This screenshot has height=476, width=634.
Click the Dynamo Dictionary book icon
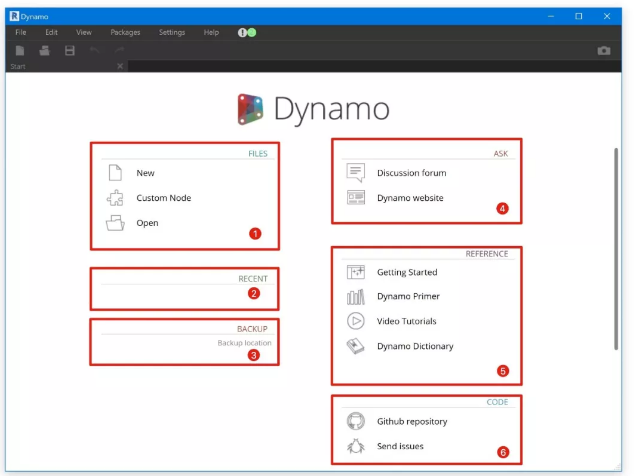click(x=356, y=346)
